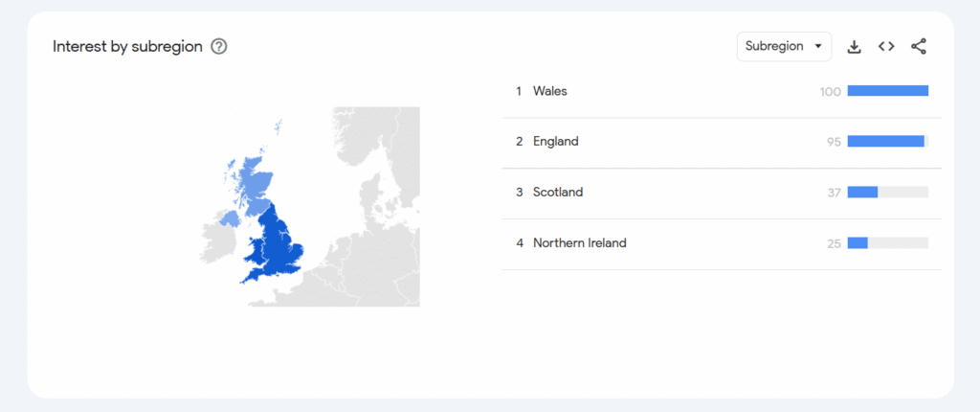Click Northern Ireland on the map
Image resolution: width=980 pixels, height=412 pixels.
tap(230, 219)
